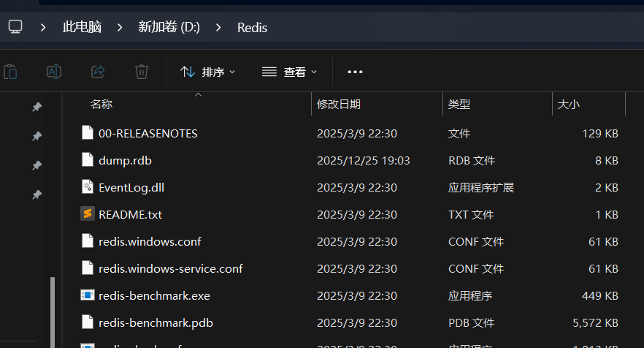
Task: Click the first pin icon in sidebar
Action: (37, 107)
